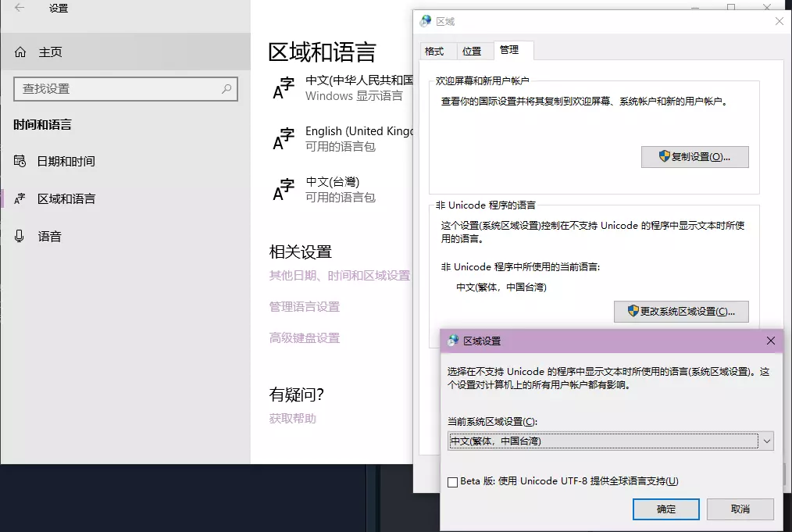792x532 pixels.
Task: Click the 查找设置 search field
Action: click(126, 89)
